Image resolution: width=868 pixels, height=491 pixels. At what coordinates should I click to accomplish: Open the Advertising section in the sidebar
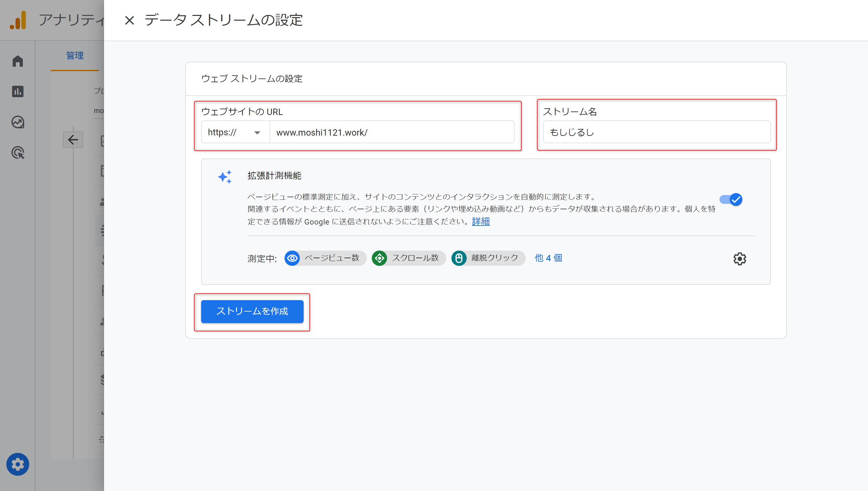coord(18,153)
